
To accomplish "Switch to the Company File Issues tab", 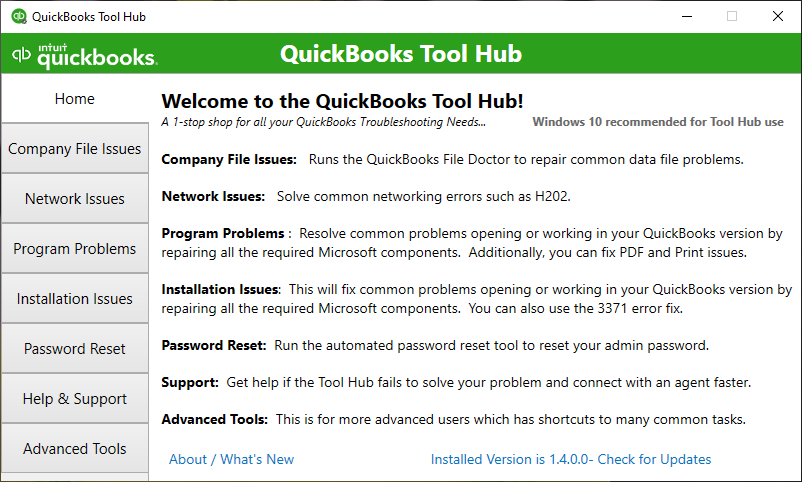I will pyautogui.click(x=75, y=149).
